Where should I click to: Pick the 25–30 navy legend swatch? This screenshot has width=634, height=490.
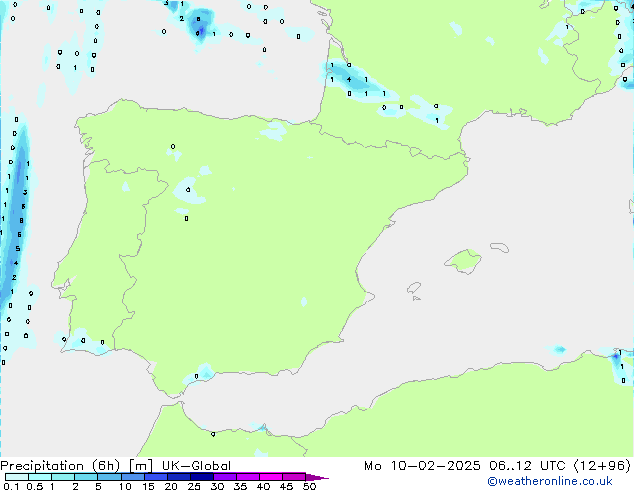click(x=202, y=477)
